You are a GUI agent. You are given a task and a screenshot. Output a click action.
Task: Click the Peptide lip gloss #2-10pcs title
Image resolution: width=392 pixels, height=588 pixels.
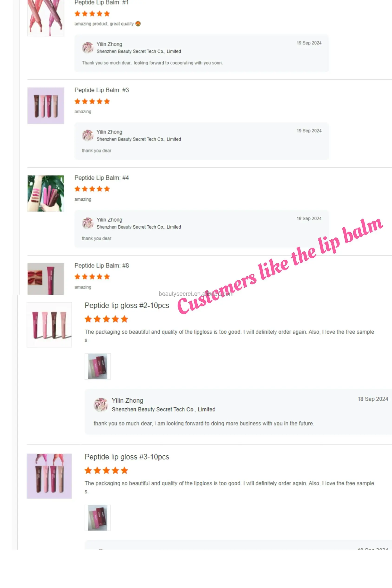point(127,306)
